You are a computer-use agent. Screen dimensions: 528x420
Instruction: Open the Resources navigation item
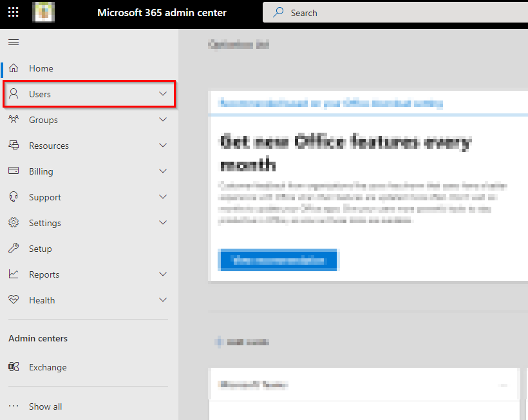(90, 146)
